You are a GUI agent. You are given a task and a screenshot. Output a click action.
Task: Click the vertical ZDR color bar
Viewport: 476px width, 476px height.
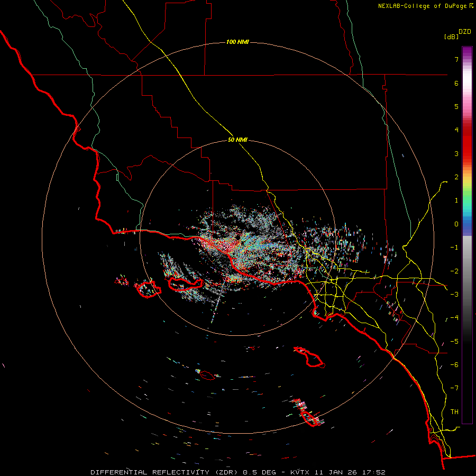pyautogui.click(x=467, y=235)
